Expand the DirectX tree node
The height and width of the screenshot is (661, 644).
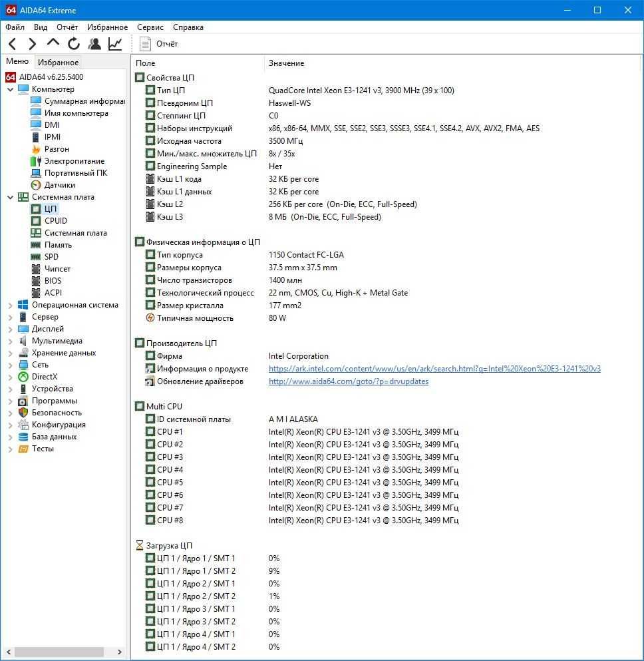point(10,377)
